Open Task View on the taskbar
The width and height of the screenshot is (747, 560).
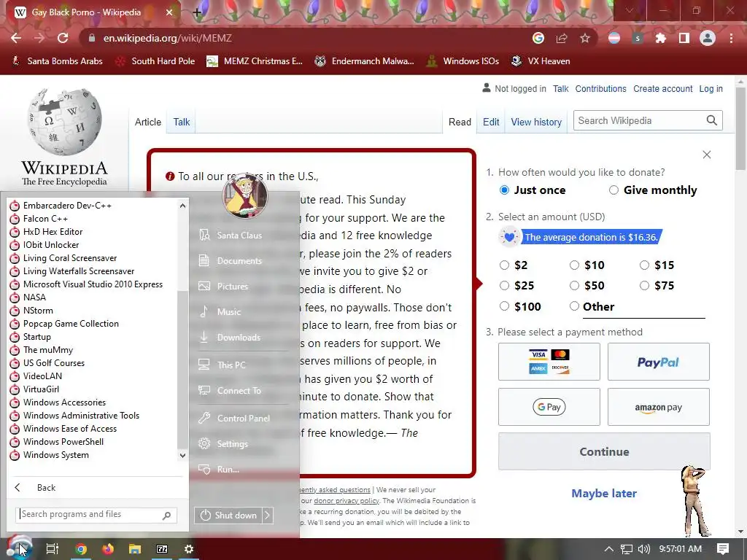pyautogui.click(x=53, y=549)
